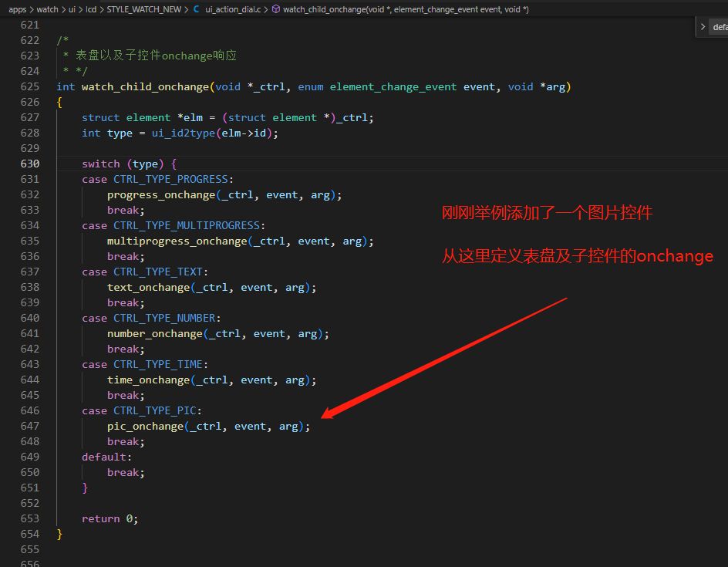Open the 'ui' breadcrumb folder
The image size is (728, 567).
(72, 9)
